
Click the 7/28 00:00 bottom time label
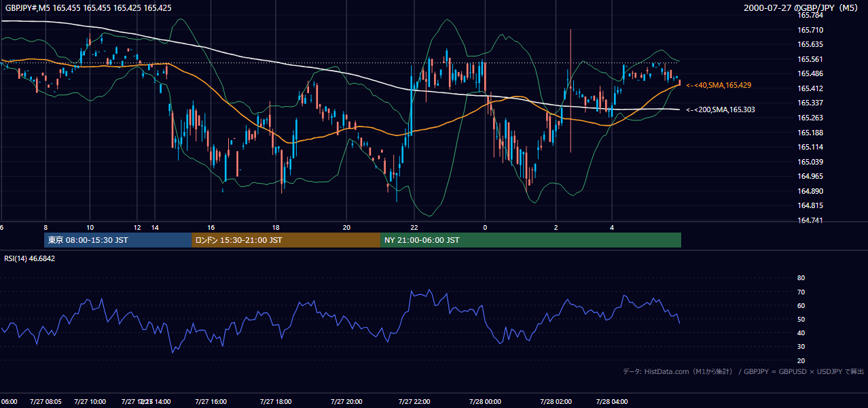[x=485, y=401]
